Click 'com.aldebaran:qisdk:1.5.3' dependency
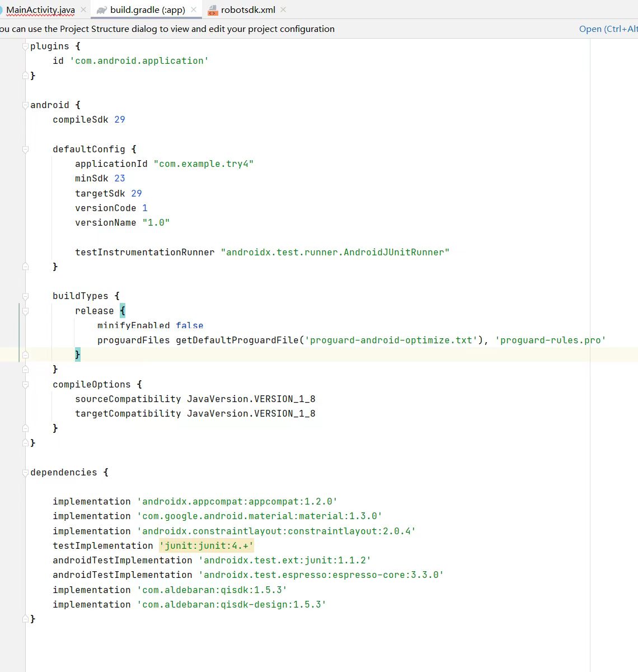 pyautogui.click(x=212, y=590)
